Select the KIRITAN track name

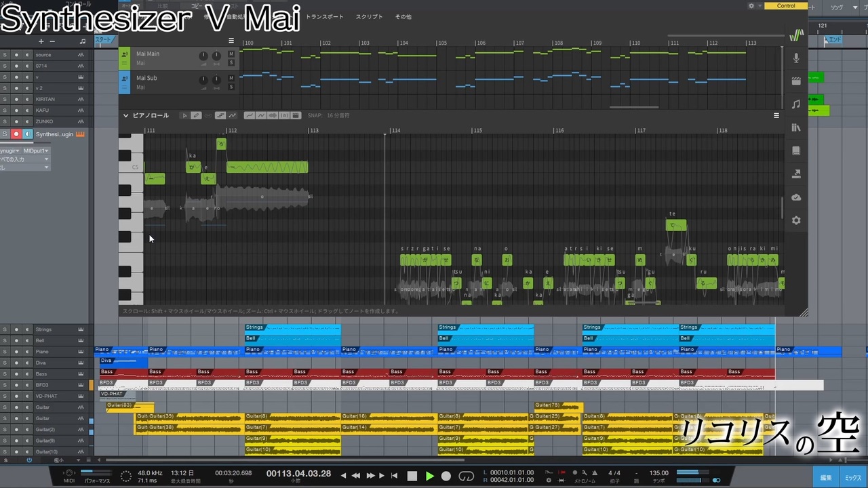(45, 99)
